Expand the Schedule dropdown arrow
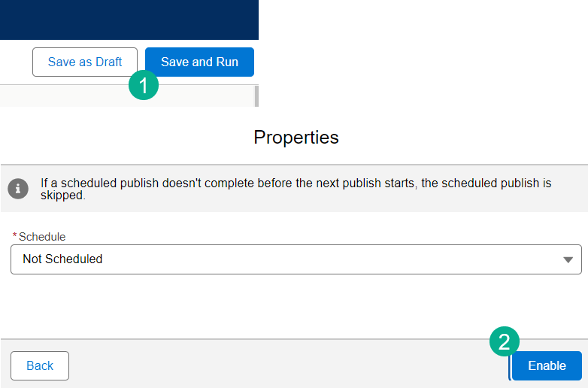This screenshot has height=388, width=588. pos(568,259)
